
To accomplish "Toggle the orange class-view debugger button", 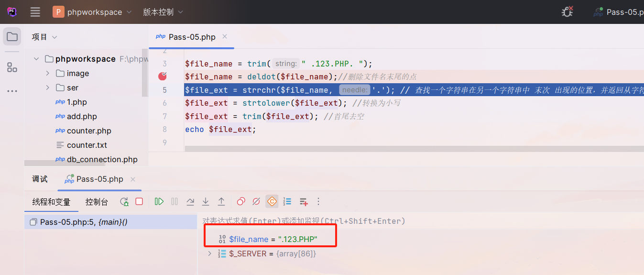I will point(272,202).
